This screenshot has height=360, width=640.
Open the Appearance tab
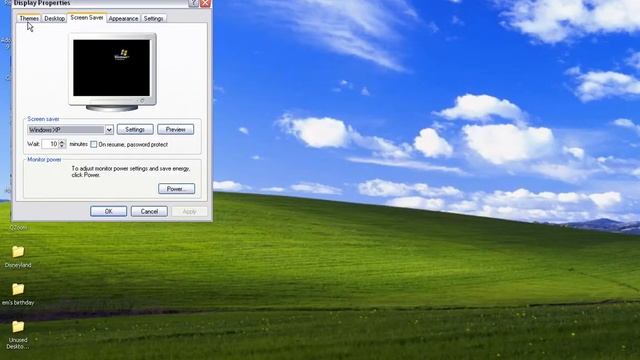123,18
